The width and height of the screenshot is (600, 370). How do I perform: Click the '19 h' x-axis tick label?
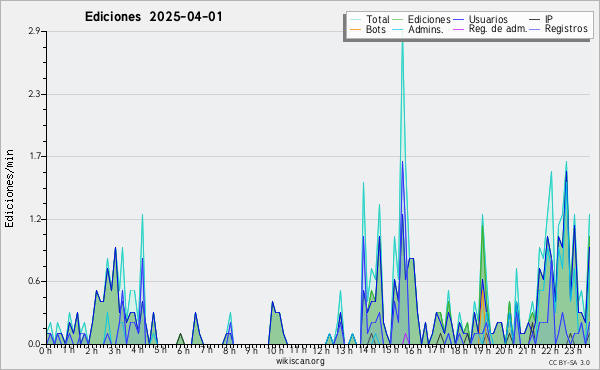click(482, 351)
